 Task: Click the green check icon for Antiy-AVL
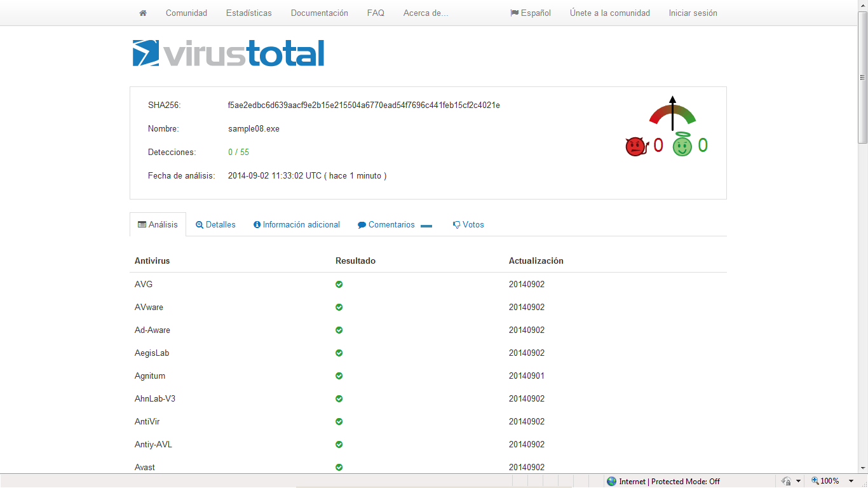tap(339, 444)
